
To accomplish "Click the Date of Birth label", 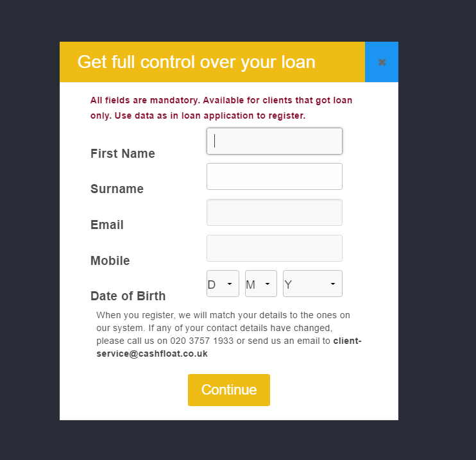I will pos(128,296).
